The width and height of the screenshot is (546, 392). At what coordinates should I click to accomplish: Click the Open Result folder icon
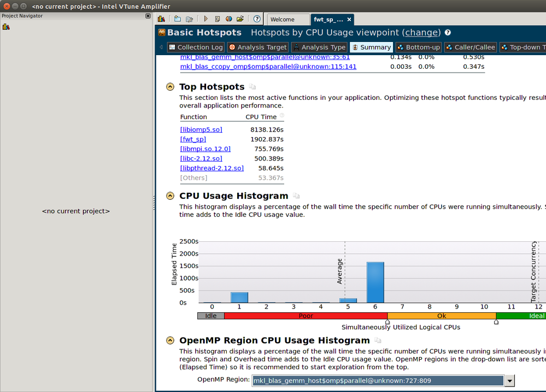(240, 19)
